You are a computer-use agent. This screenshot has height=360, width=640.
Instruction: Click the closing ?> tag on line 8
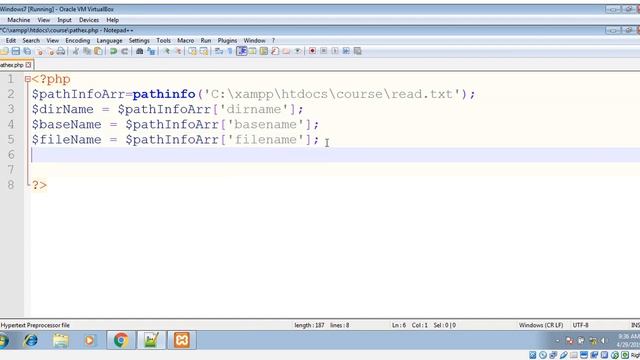(x=40, y=185)
